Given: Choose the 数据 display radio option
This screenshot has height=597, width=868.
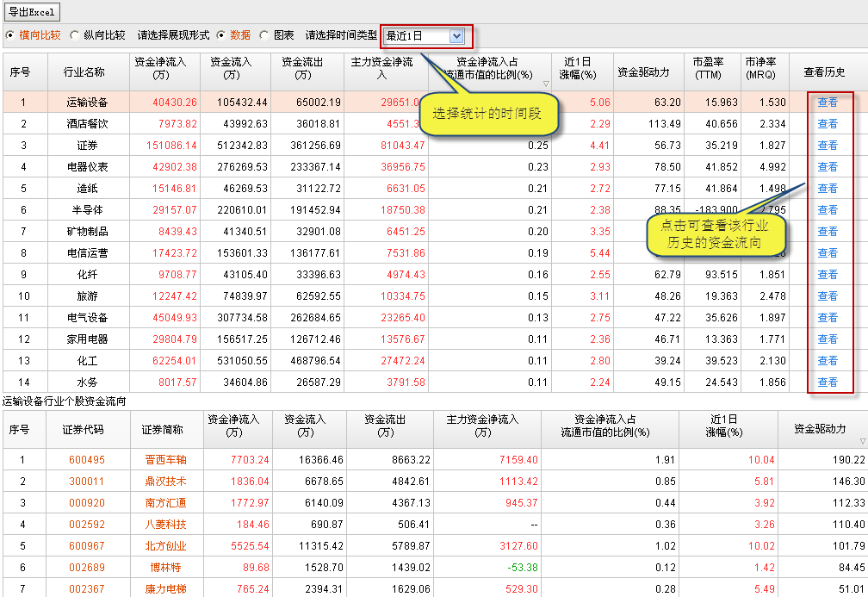Looking at the screenshot, I should (221, 35).
